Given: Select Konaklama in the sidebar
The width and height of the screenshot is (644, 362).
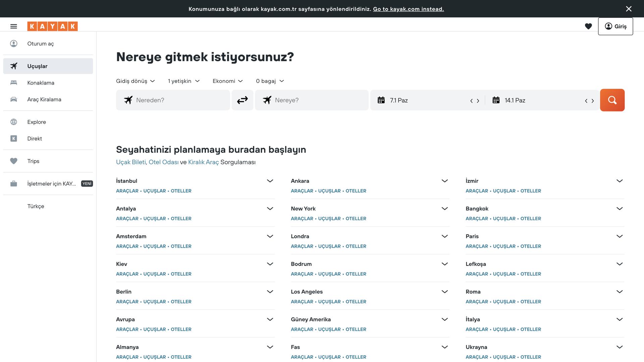Looking at the screenshot, I should [41, 83].
